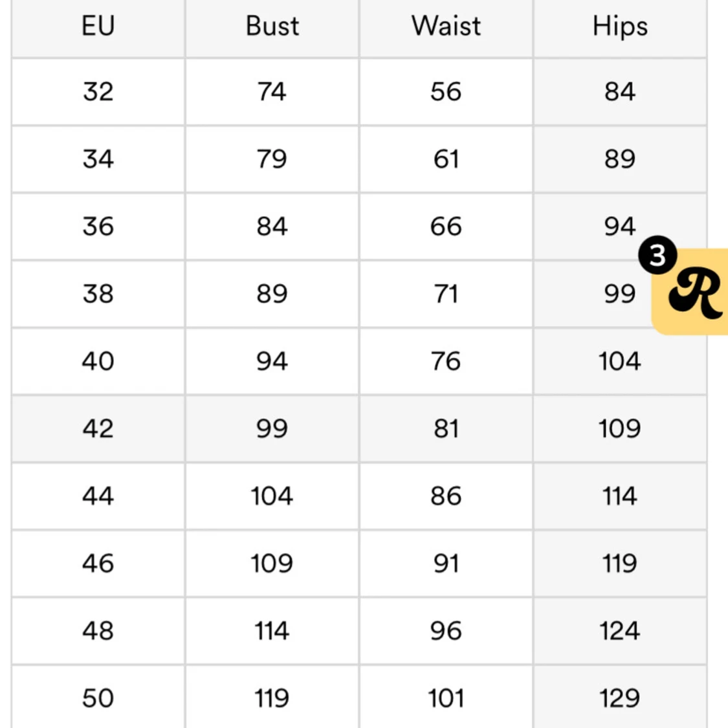Click EU size 40 cell
This screenshot has height=728, width=728.
(x=98, y=361)
